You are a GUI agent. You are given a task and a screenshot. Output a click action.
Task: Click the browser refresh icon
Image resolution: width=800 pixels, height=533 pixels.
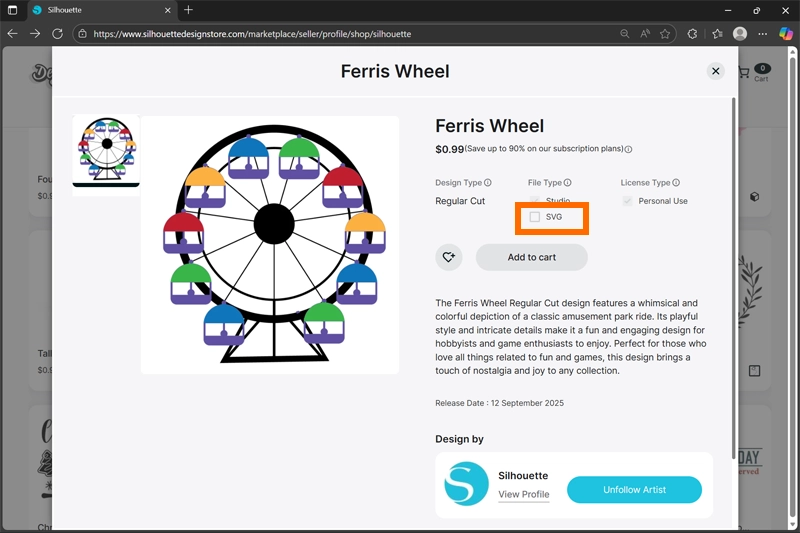[57, 33]
